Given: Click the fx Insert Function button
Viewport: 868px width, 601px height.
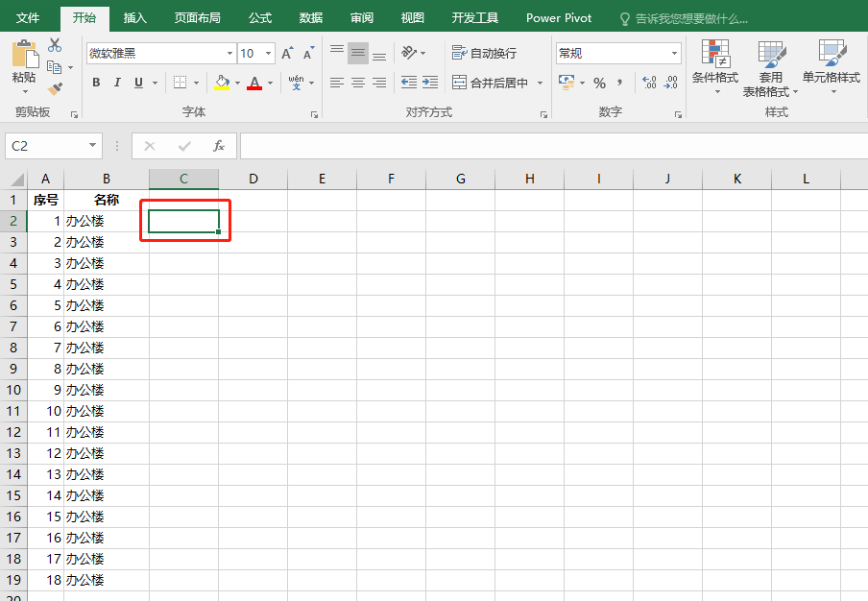Looking at the screenshot, I should [x=219, y=146].
